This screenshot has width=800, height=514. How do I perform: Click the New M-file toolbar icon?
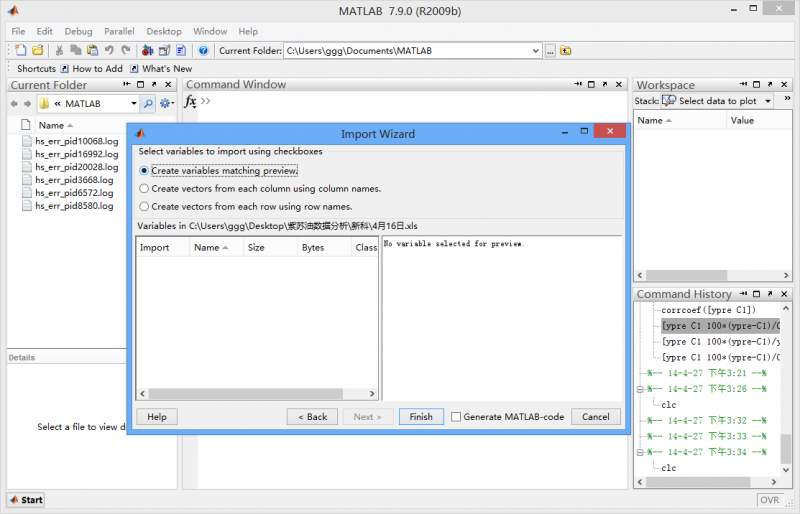point(20,50)
